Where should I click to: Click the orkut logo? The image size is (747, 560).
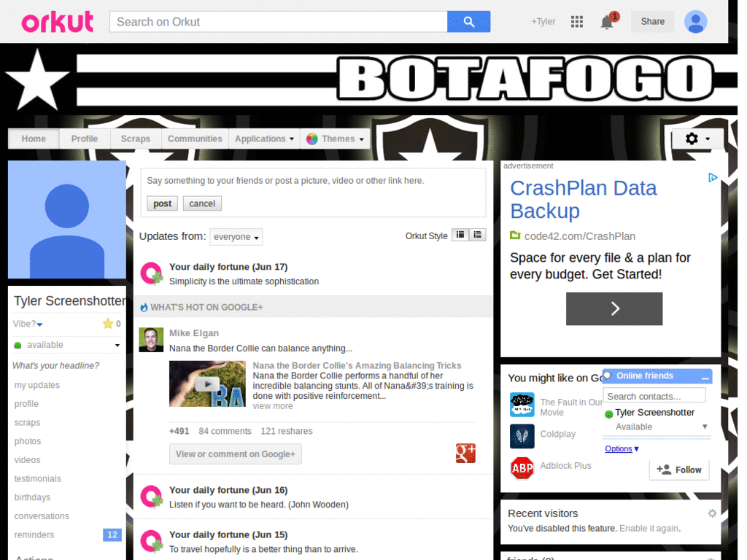[57, 22]
